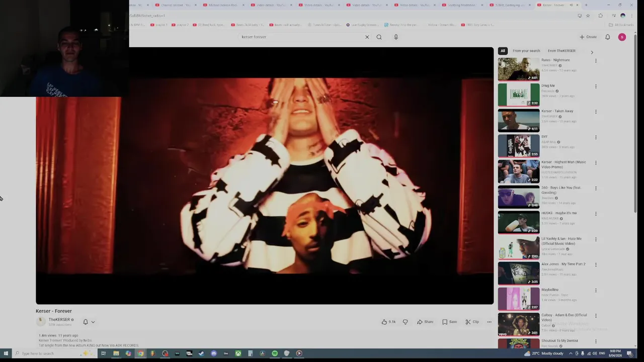Open 'HUSKII - maybe it's me' thumbnail

point(519,222)
